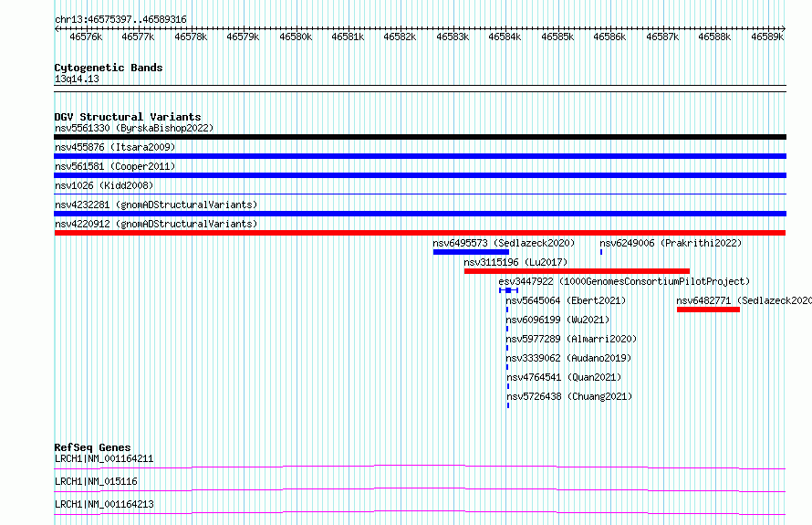This screenshot has height=525, width=812.
Task: Click the 46576k ruler tick label
Action: tap(86, 37)
